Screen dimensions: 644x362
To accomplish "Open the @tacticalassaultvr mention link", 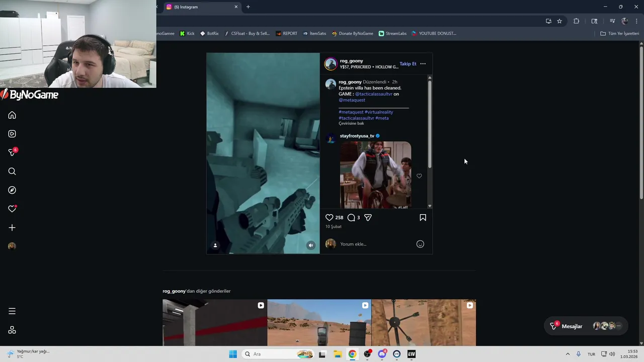I will click(374, 94).
